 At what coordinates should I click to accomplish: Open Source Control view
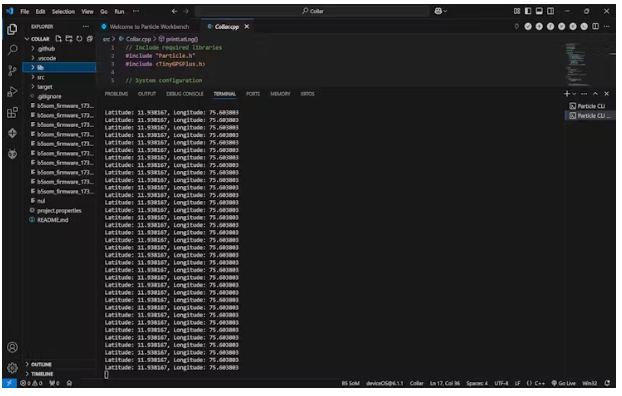[12, 71]
